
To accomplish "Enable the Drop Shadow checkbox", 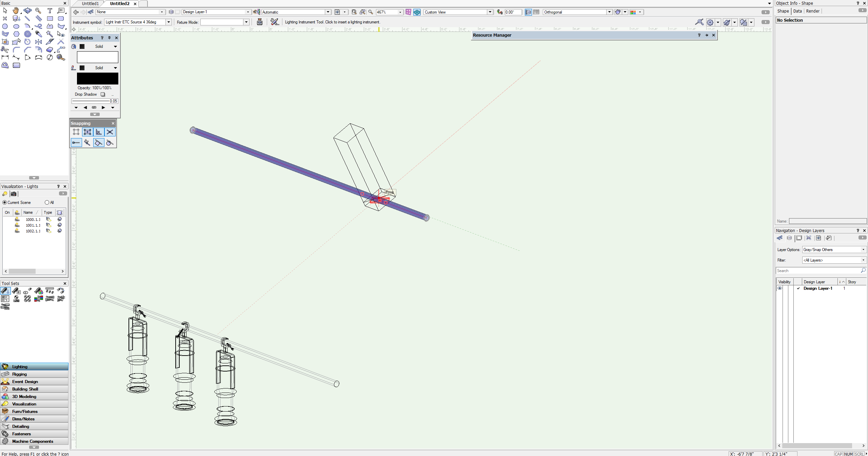I will (103, 94).
